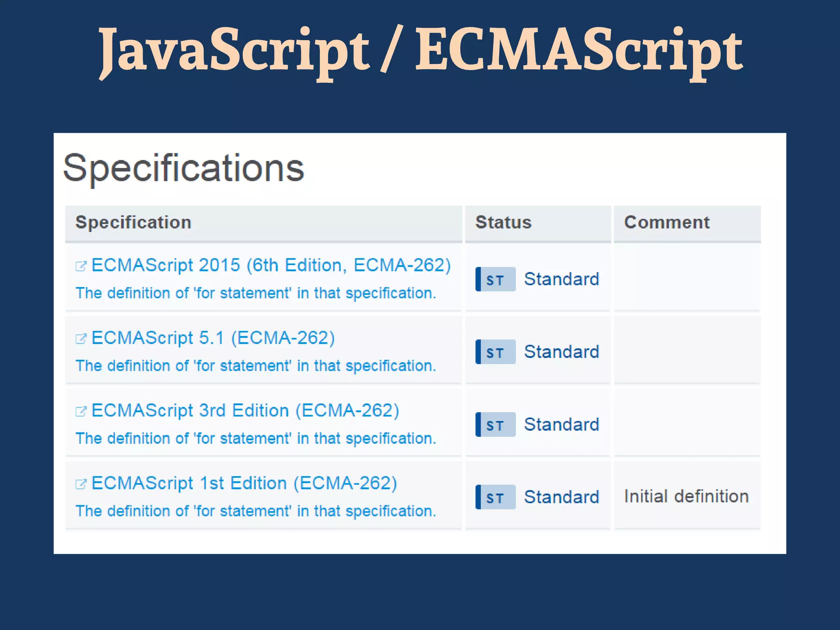Screen dimensions: 840x630
Task: Click external link icon beside ECMAScript 1st Edition
Action: tap(81, 484)
